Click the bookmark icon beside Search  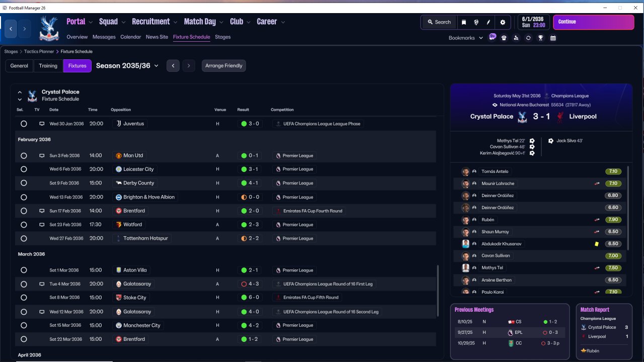[x=463, y=22]
